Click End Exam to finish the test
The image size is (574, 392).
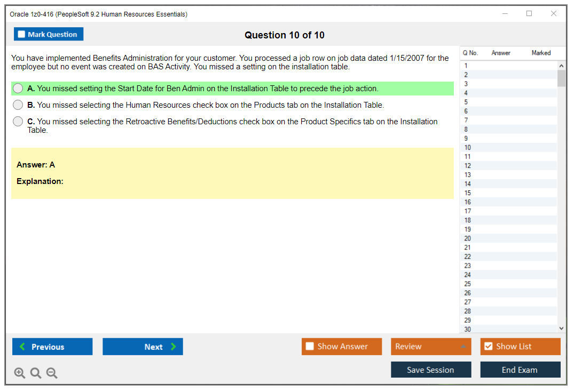[520, 369]
